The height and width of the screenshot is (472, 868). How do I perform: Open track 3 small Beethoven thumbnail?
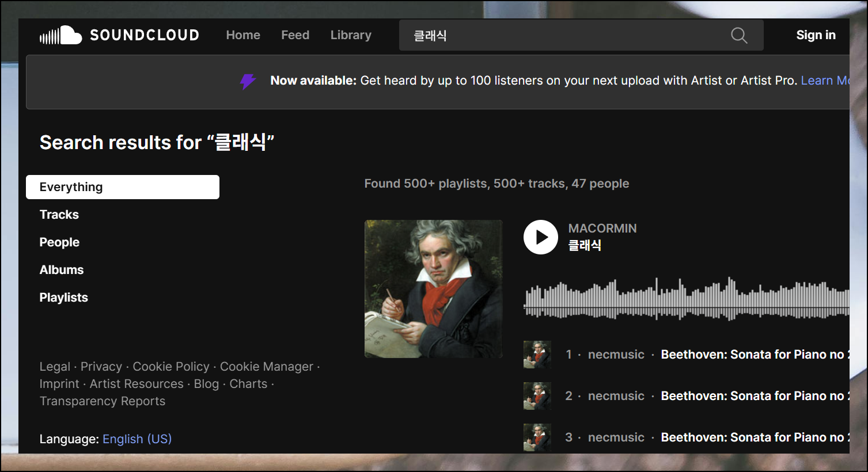537,437
